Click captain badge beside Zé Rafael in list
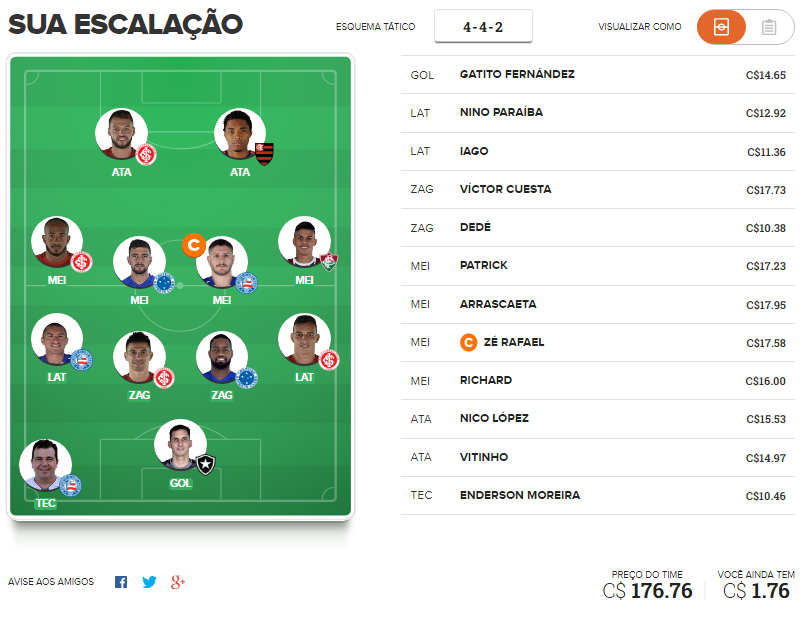Screen dimensions: 805x619 click(x=468, y=342)
